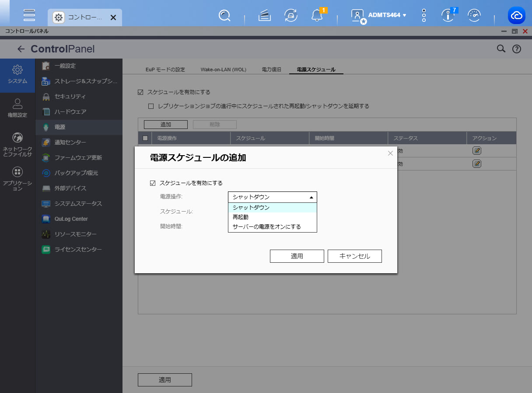Open the dashboard gauge icon

pos(474,15)
